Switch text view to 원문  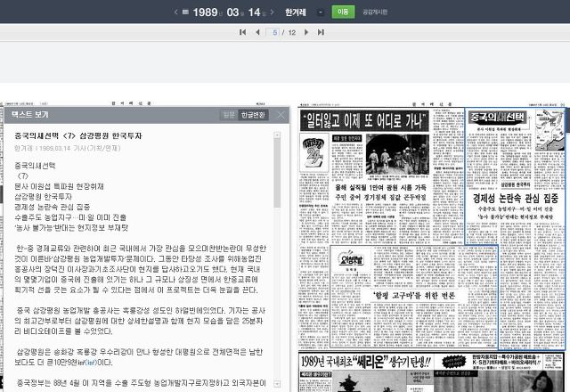[x=229, y=115]
